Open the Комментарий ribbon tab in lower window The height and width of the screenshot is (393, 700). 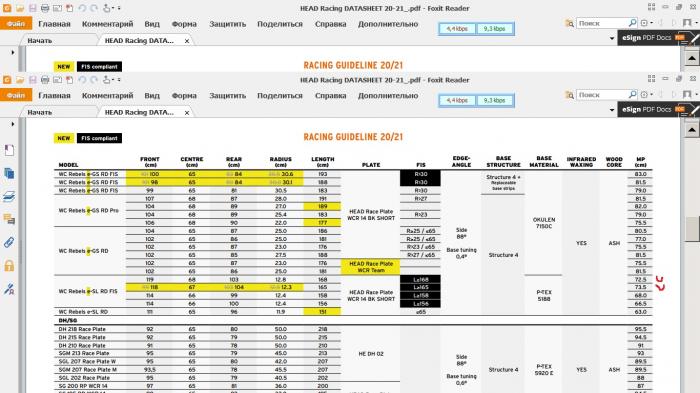click(x=108, y=96)
